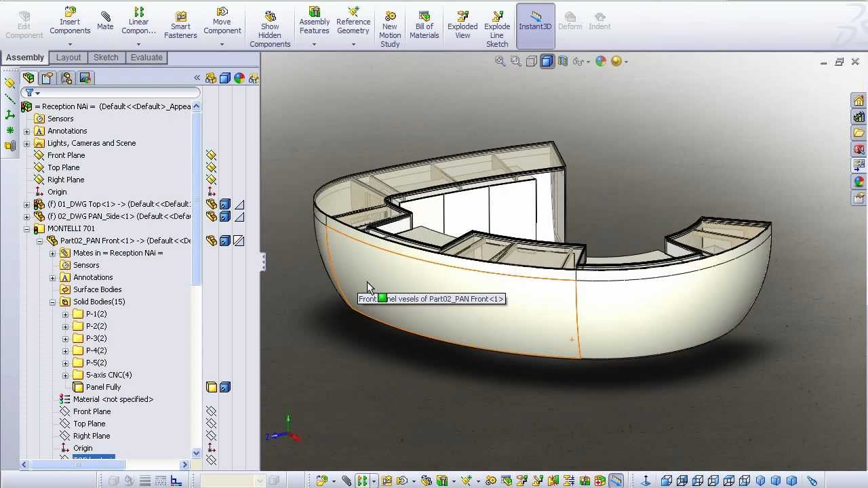The width and height of the screenshot is (868, 488).
Task: Click the Edit Appearance color ball icon
Action: click(x=600, y=61)
